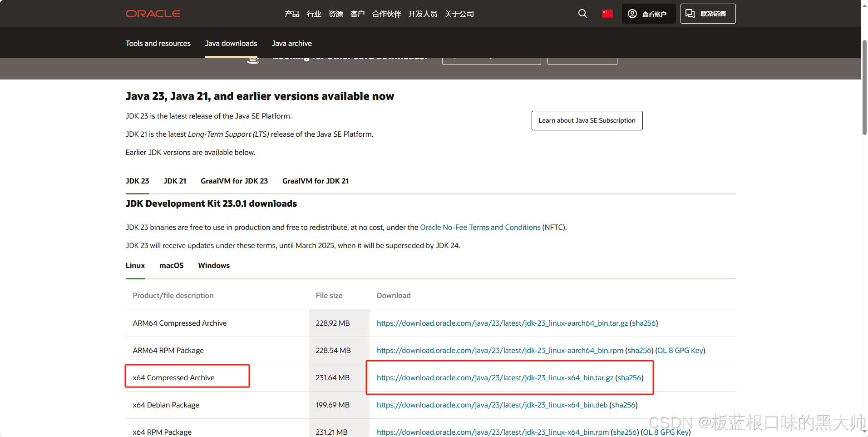Select the JDK 23 tab
This screenshot has width=868, height=437.
tap(137, 181)
